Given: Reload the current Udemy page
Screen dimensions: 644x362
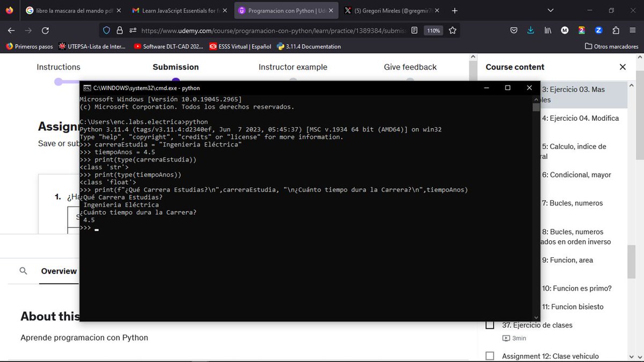Looking at the screenshot, I should [x=45, y=31].
